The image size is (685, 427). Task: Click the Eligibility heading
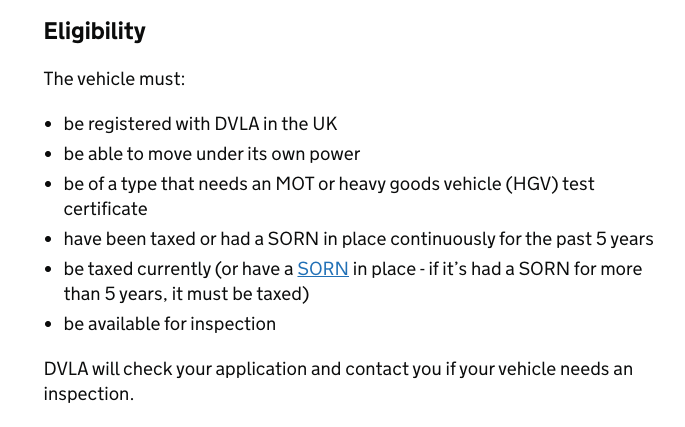tap(95, 32)
